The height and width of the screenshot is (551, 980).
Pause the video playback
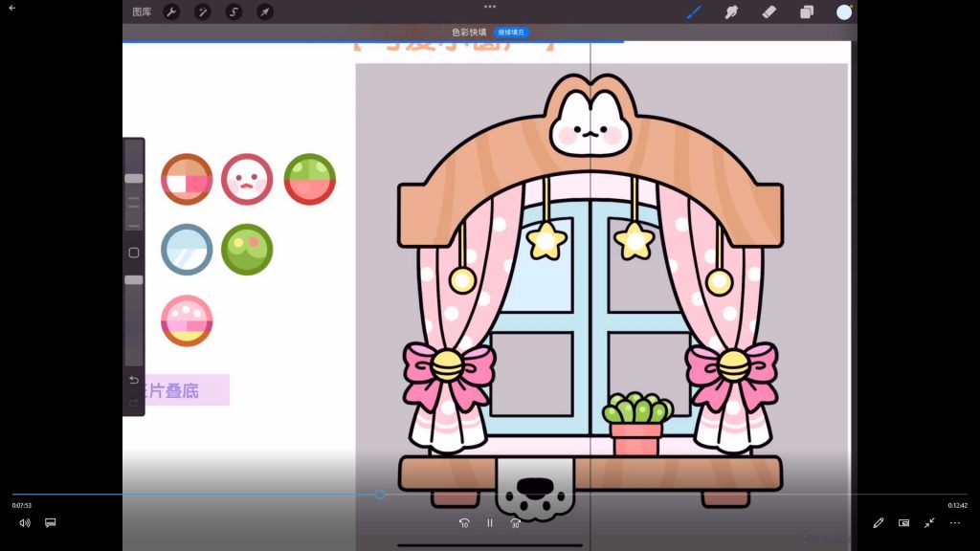pyautogui.click(x=490, y=523)
